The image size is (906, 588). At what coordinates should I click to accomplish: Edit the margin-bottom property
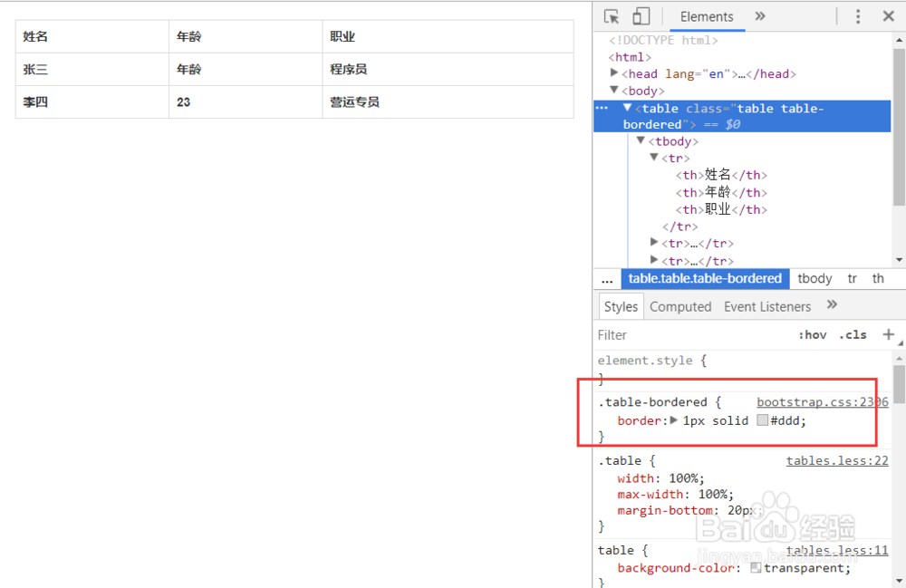click(x=664, y=511)
